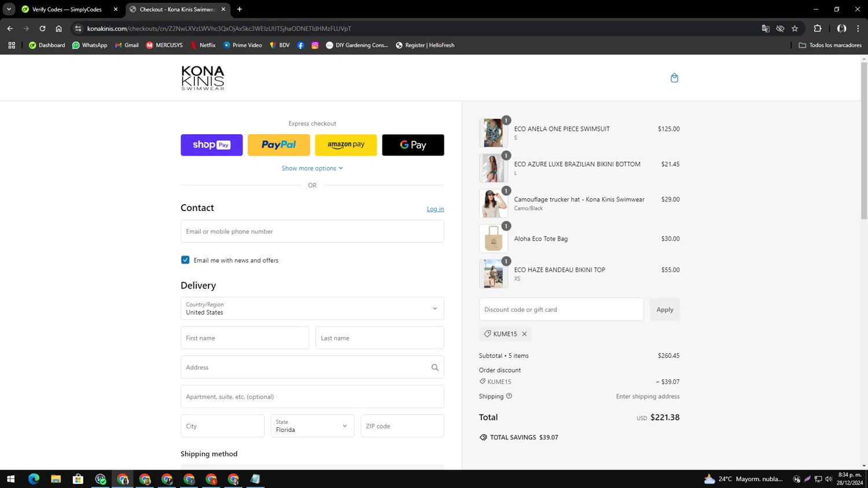This screenshot has height=488, width=868.
Task: Open Microsoft Store from the taskbar
Action: tap(78, 479)
